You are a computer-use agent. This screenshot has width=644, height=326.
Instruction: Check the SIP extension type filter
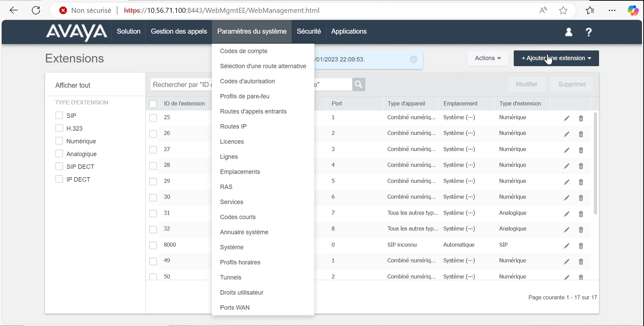click(x=59, y=115)
